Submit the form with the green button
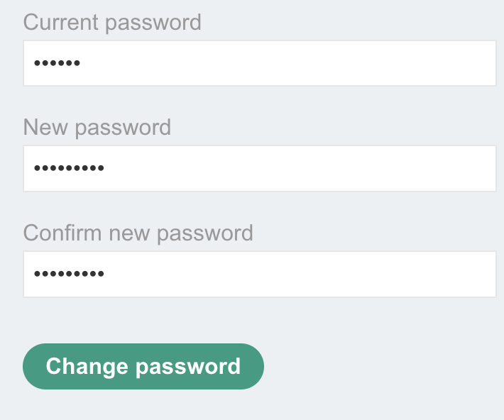This screenshot has height=420, width=504. (143, 367)
